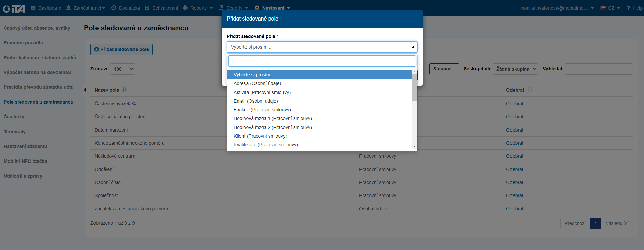Click Odebrat for Datum narození row

click(x=515, y=130)
